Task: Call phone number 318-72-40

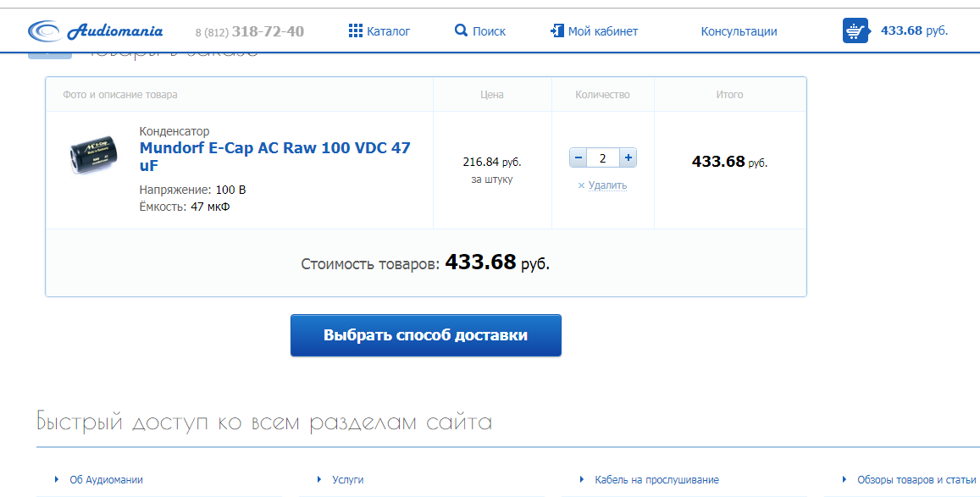Action: [268, 31]
